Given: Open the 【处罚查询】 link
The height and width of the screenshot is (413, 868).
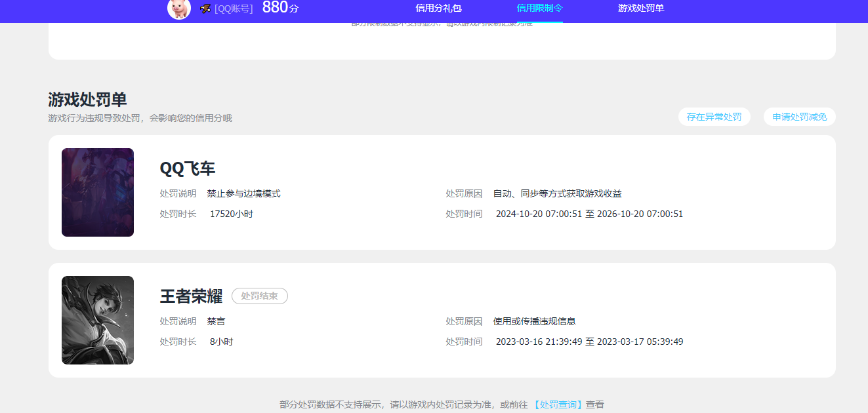Looking at the screenshot, I should pos(558,405).
